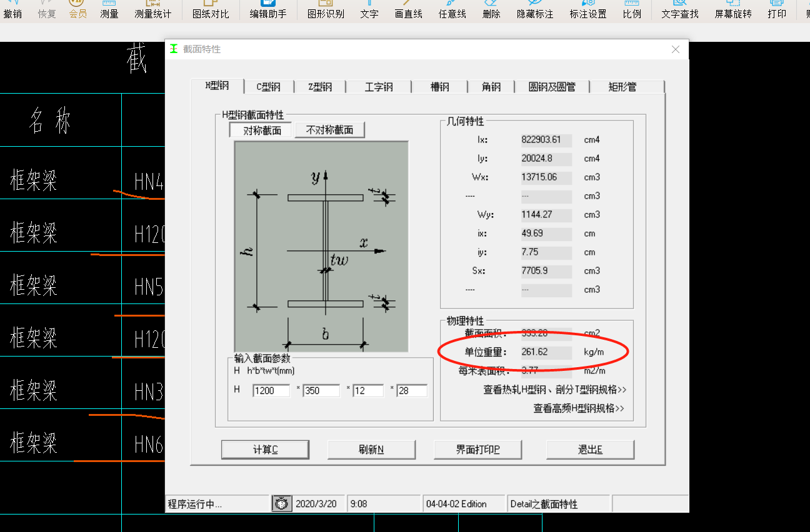Click the 删除 delete tool

[x=492, y=10]
